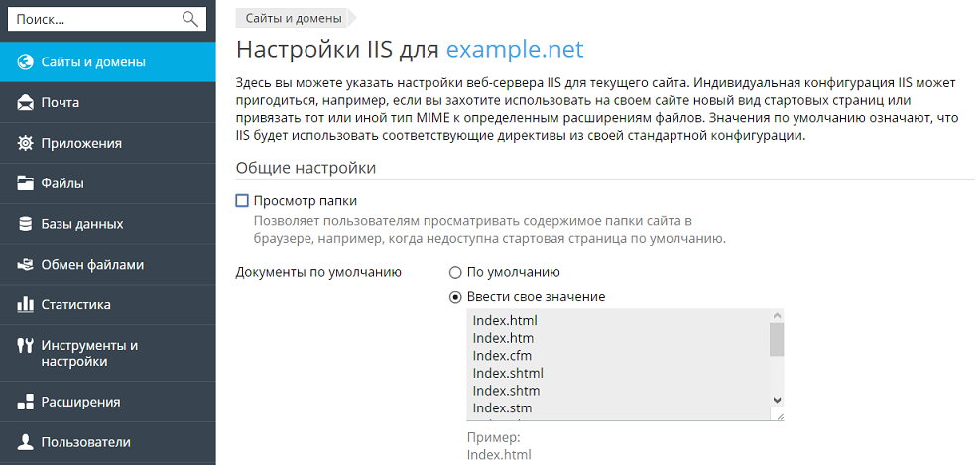980x465 pixels.
Task: Click the folder icon for Файлы
Action: tap(26, 183)
